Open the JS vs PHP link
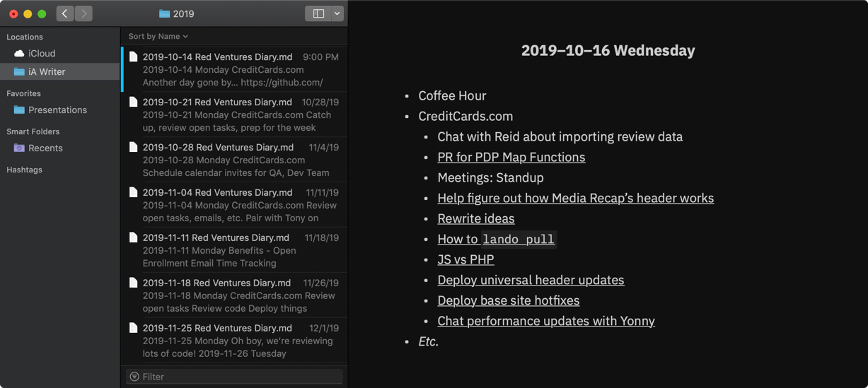Viewport: 868px width, 388px height. 465,259
